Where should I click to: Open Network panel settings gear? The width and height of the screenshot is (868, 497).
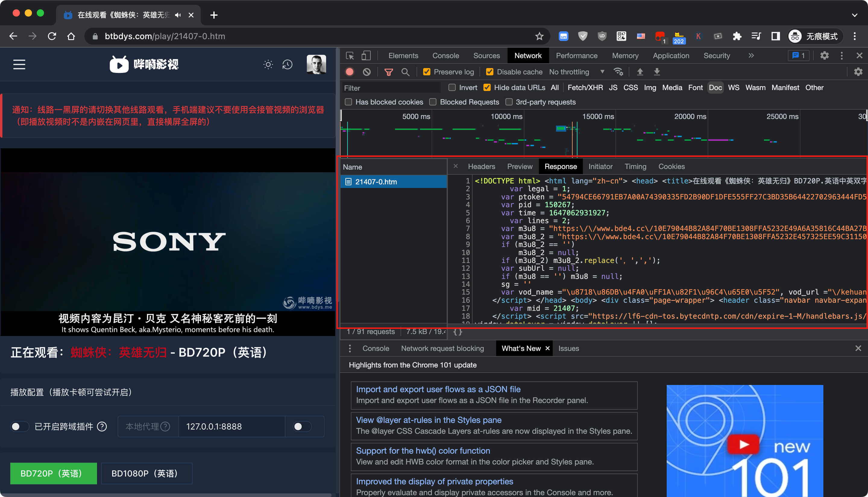pyautogui.click(x=858, y=72)
